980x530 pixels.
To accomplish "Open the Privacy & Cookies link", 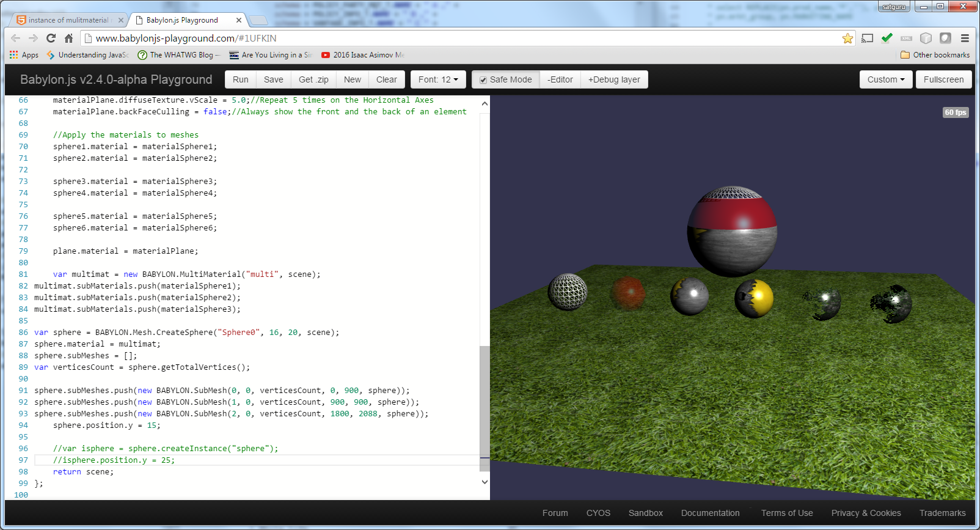I will point(866,513).
